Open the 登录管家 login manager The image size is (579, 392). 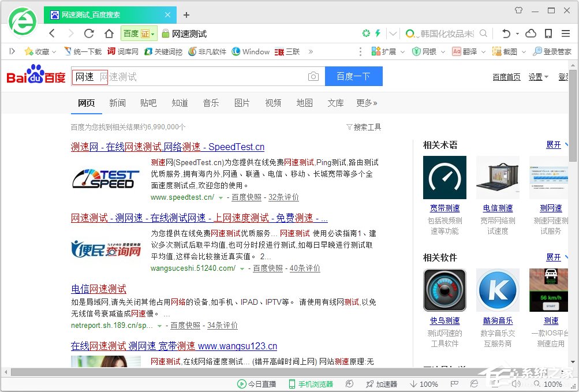click(554, 51)
